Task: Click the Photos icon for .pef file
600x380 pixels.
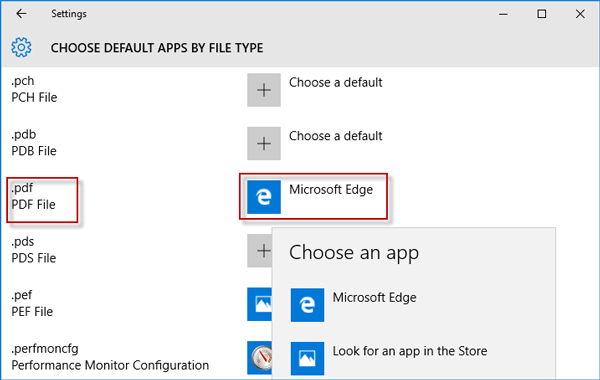Action: pos(260,304)
